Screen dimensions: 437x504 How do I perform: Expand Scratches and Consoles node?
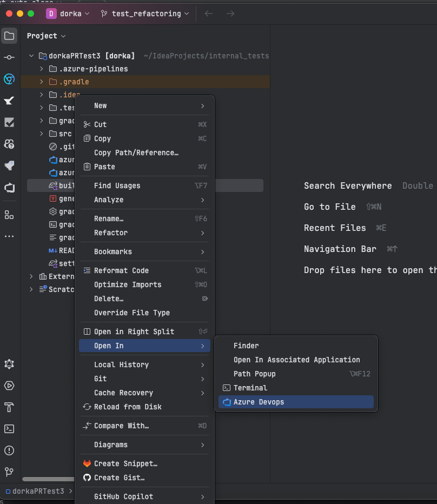(31, 289)
